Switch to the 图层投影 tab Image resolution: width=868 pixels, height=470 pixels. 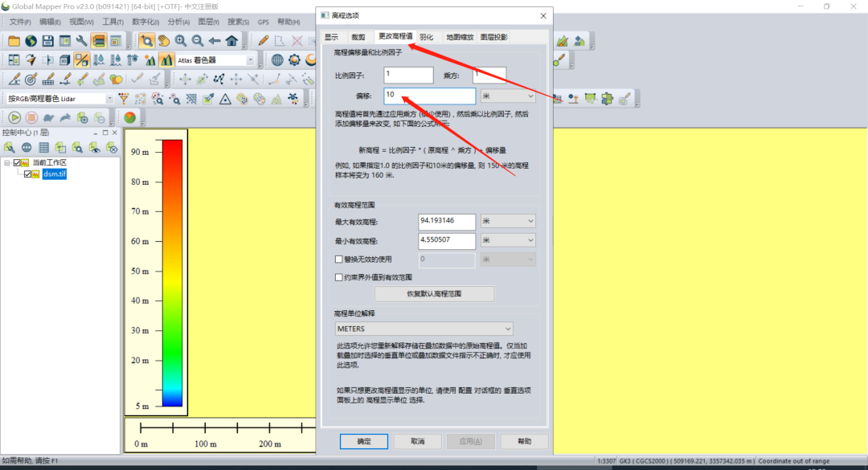point(493,37)
